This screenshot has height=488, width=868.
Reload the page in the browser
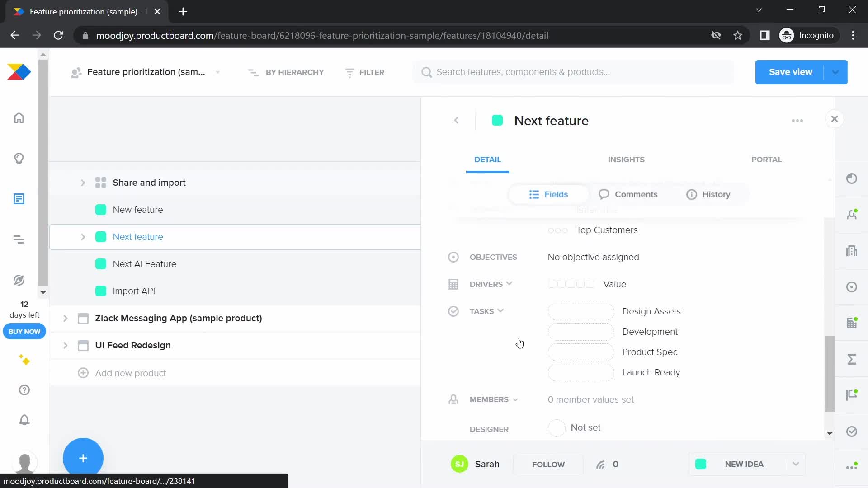tap(58, 35)
